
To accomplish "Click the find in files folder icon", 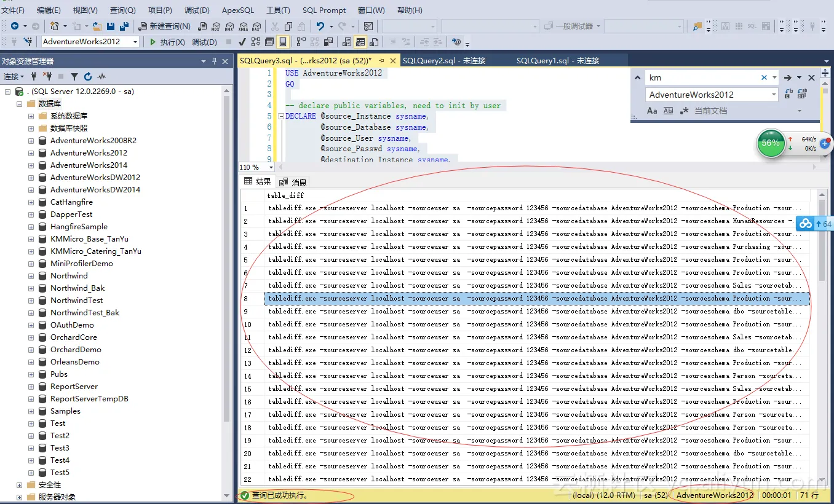I will pyautogui.click(x=697, y=26).
